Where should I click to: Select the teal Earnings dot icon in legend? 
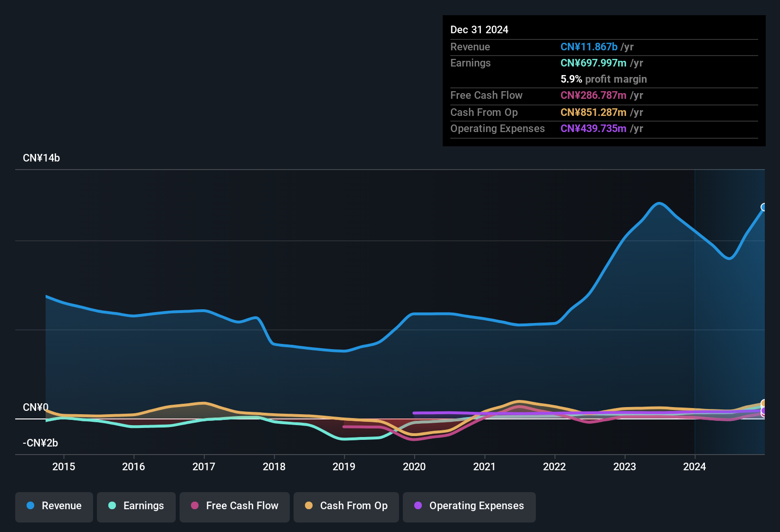[112, 506]
